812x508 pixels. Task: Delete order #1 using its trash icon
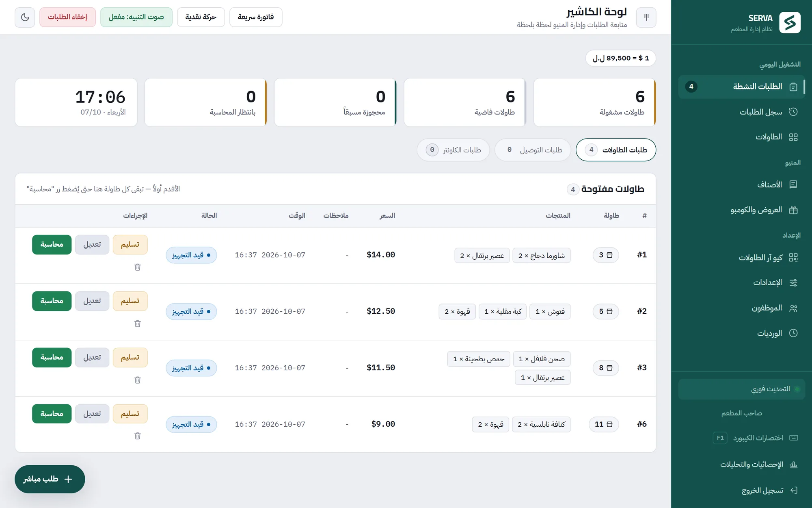point(138,267)
